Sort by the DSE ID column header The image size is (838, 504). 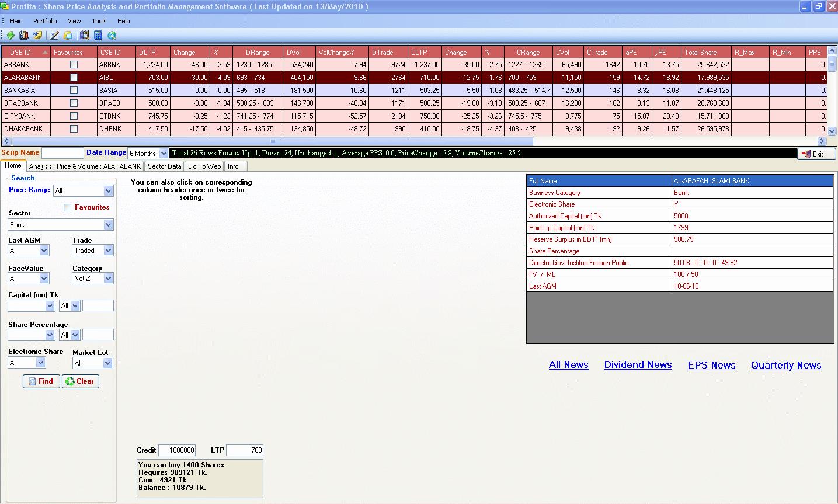pos(26,53)
